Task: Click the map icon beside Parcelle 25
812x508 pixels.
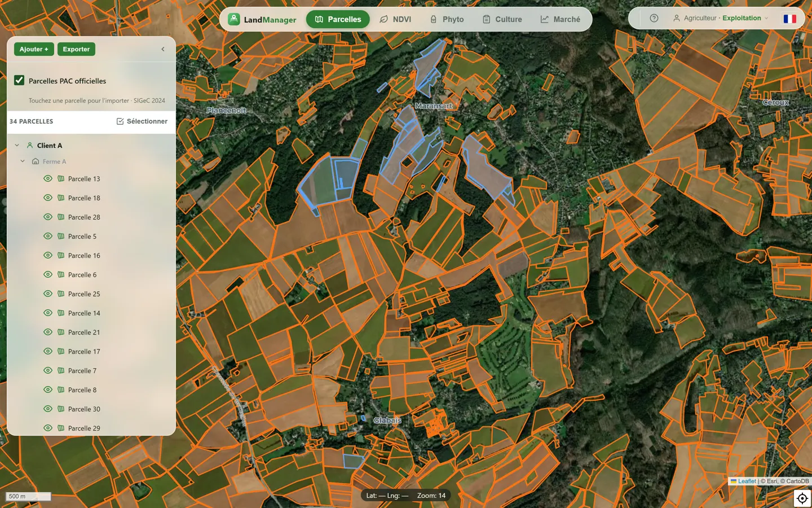Action: pos(61,294)
